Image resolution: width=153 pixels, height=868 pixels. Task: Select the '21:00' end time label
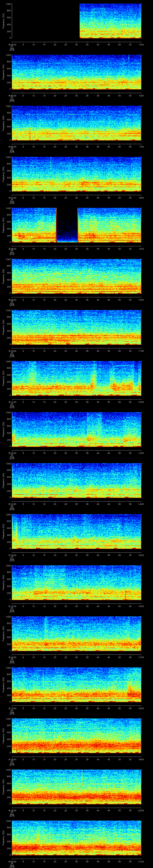click(x=141, y=861)
